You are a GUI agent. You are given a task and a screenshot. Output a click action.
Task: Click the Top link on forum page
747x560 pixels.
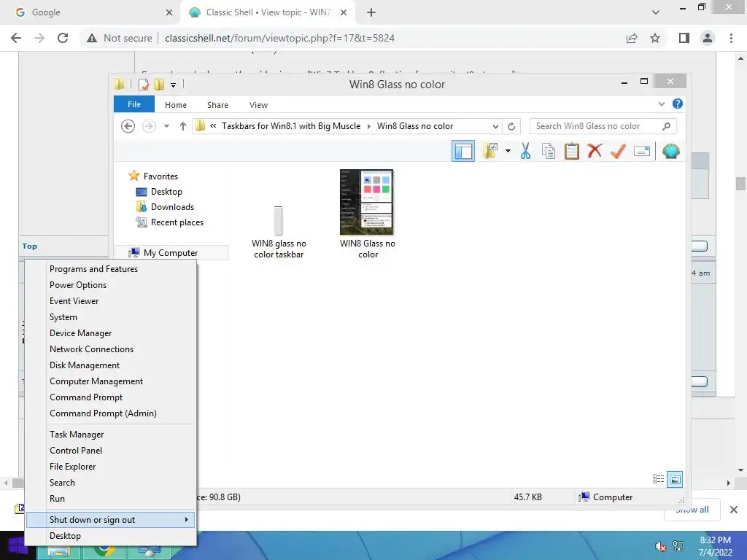pos(29,246)
